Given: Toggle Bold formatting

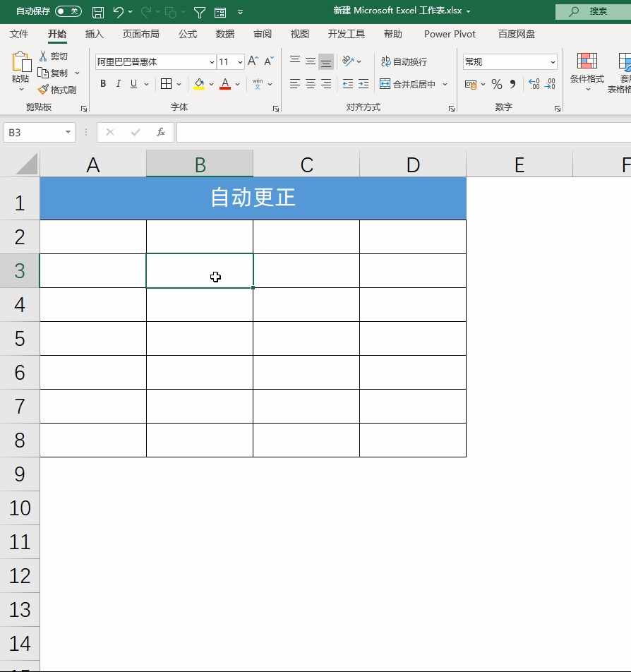Looking at the screenshot, I should 103,83.
